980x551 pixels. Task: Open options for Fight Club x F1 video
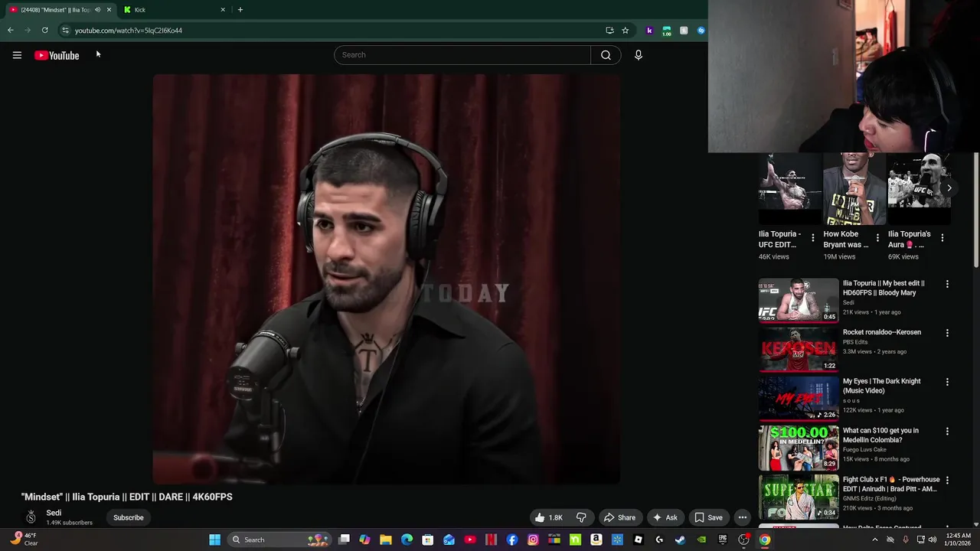[x=947, y=480]
